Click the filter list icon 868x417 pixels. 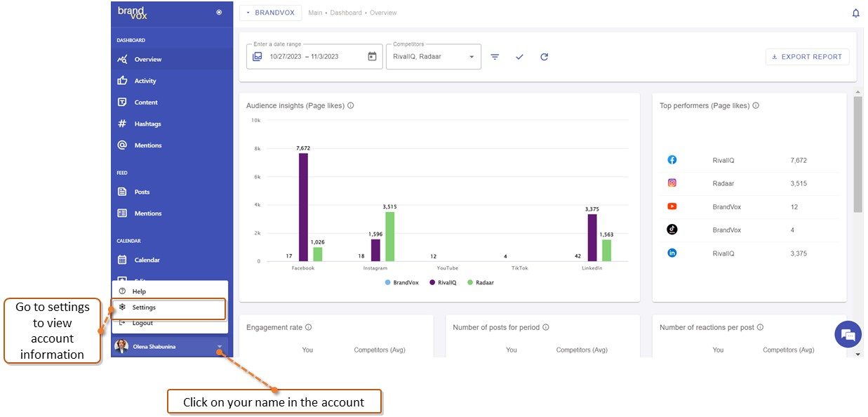coord(495,57)
